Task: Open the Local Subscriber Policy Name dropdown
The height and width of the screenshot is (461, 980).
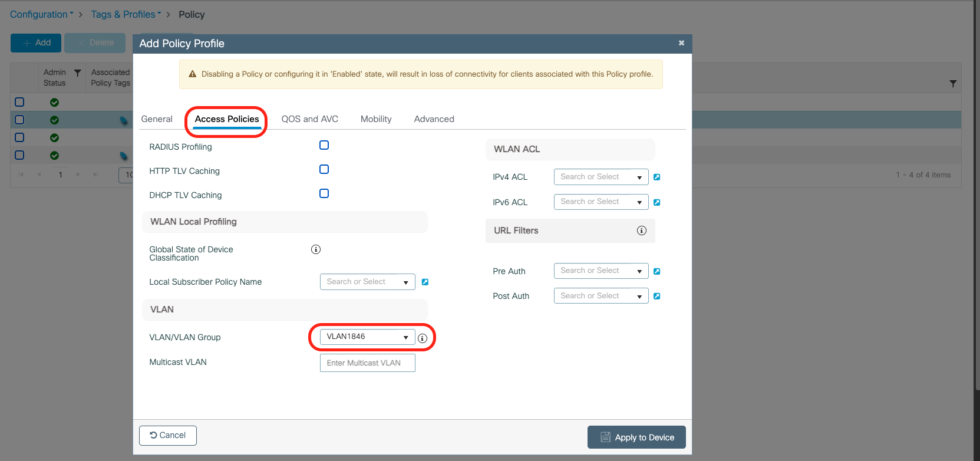Action: click(367, 282)
